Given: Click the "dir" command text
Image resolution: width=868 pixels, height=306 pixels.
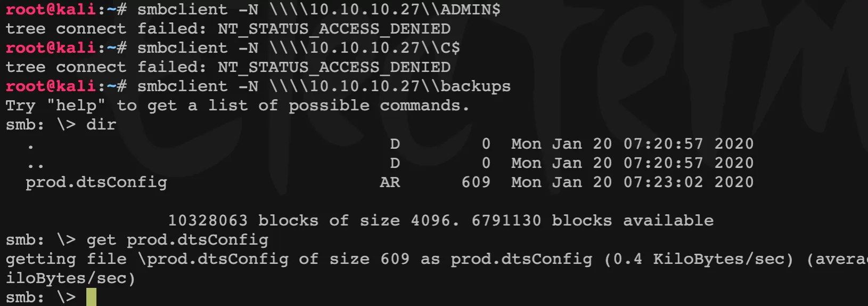Looking at the screenshot, I should click(101, 125).
